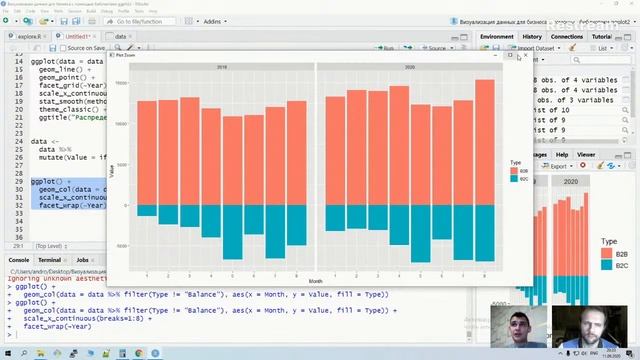This screenshot has width=640, height=360.
Task: Open the Viewer tab
Action: pyautogui.click(x=586, y=155)
